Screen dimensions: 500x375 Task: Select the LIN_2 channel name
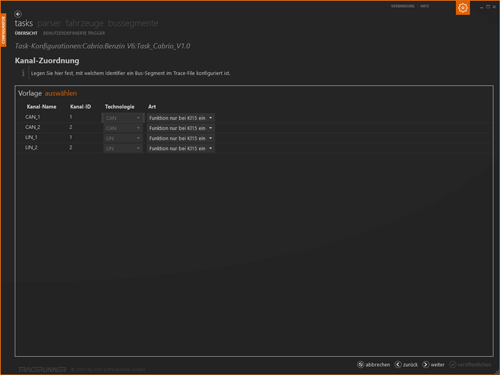[x=31, y=147]
